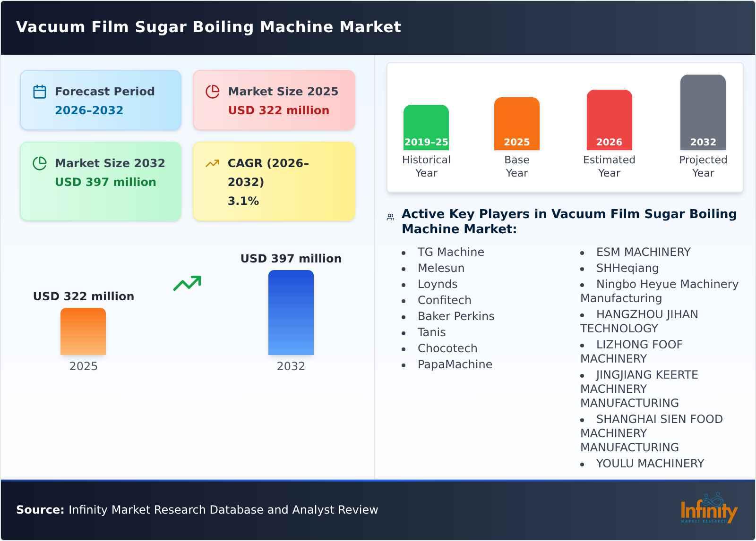This screenshot has height=541, width=756.
Task: Select 'JINGJIANG KEERTE MACHINERY MANUFACTURING' entry
Action: 639,389
